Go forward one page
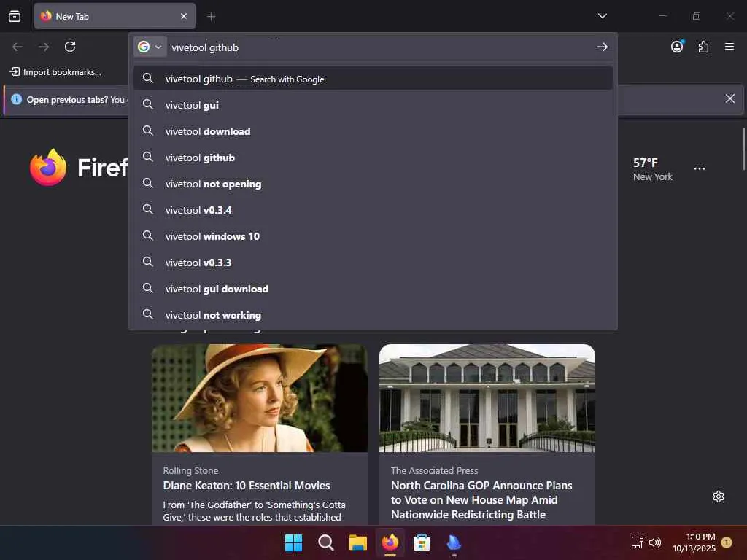The height and width of the screenshot is (560, 747). [44, 47]
